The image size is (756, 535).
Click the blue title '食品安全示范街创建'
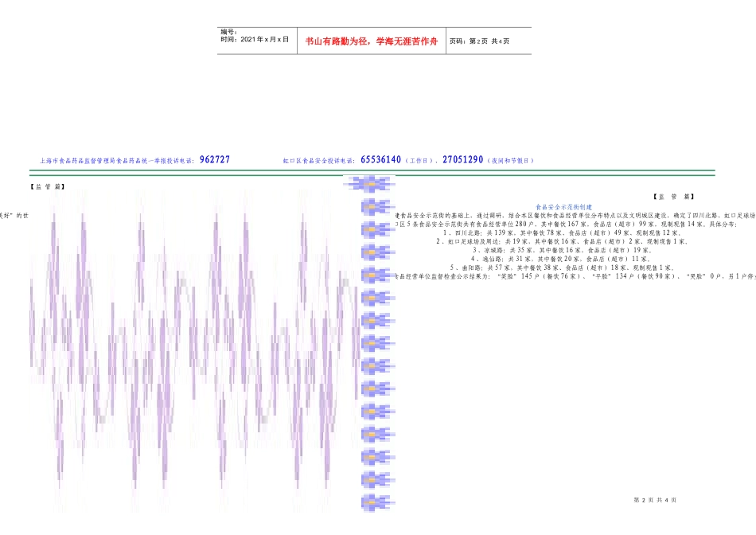tap(563, 207)
